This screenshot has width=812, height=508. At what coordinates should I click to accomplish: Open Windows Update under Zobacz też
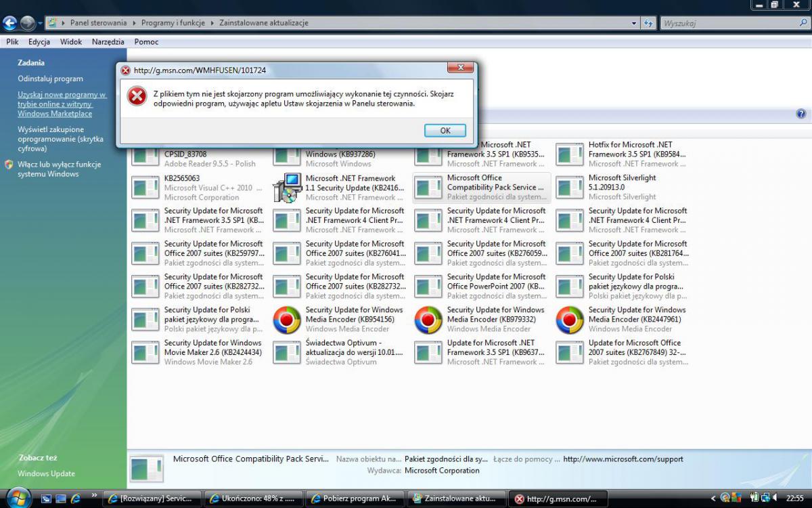click(x=46, y=473)
